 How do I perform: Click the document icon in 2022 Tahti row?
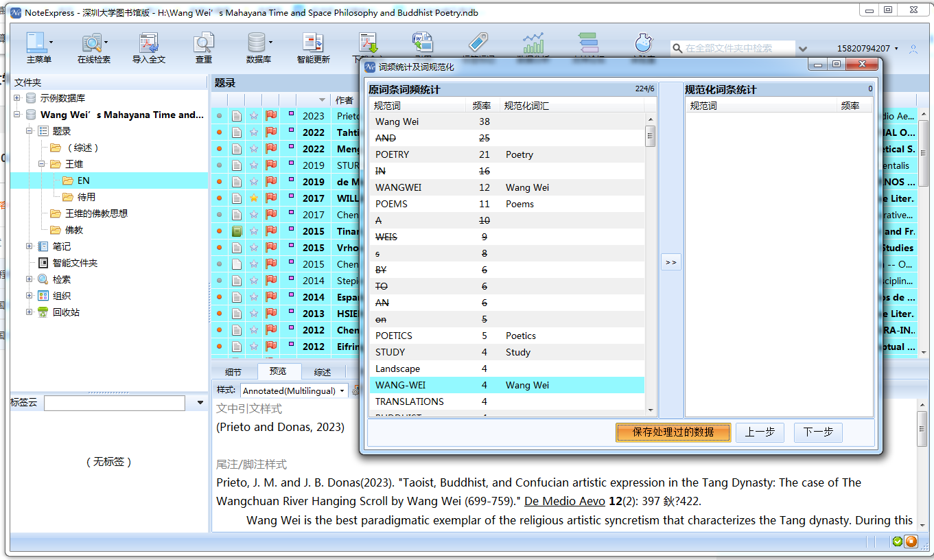237,132
